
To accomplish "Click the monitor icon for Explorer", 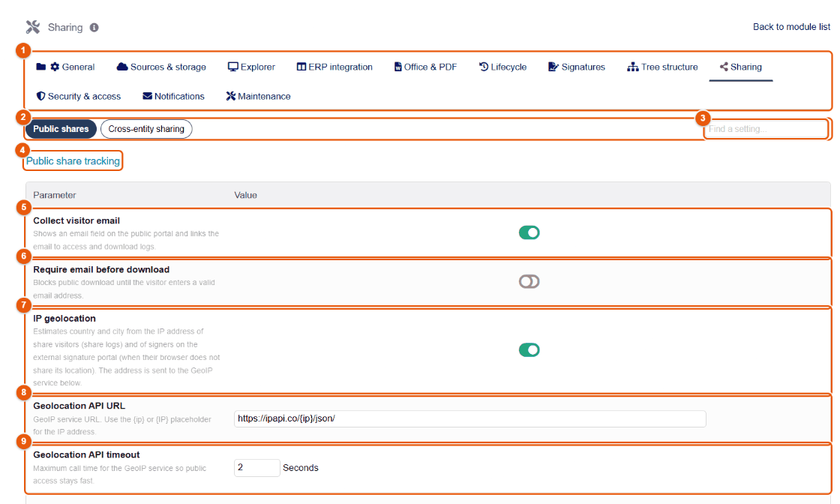I will 232,67.
